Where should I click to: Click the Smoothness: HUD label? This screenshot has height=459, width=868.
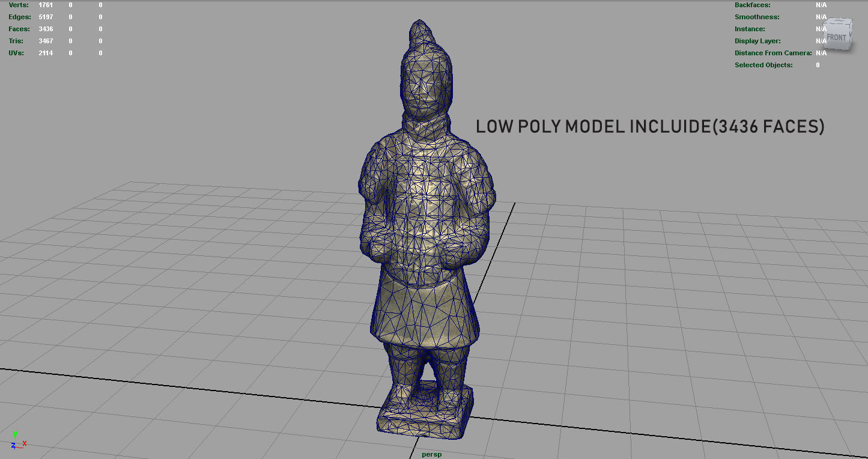(x=757, y=17)
